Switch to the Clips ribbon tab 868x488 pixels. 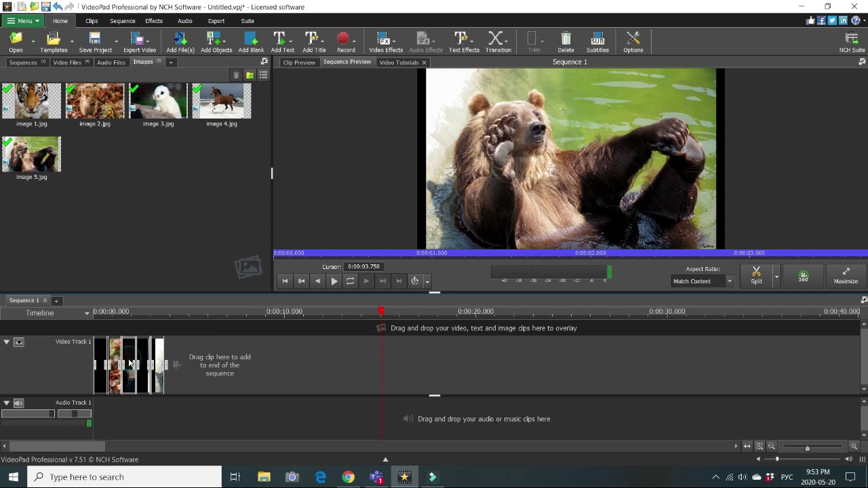92,21
